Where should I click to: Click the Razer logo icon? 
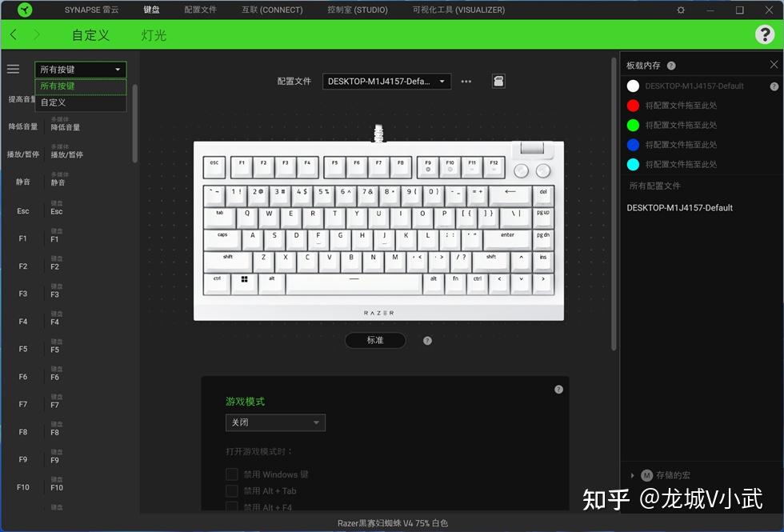25,10
